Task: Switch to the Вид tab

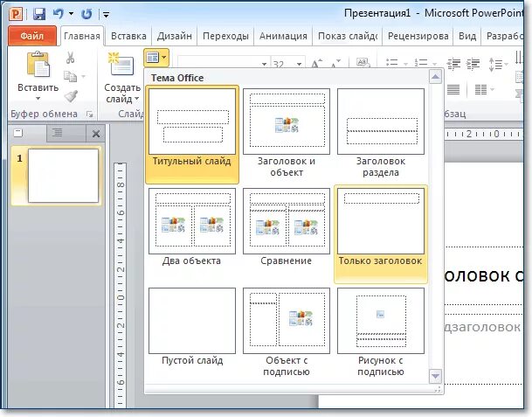Action: (x=467, y=36)
